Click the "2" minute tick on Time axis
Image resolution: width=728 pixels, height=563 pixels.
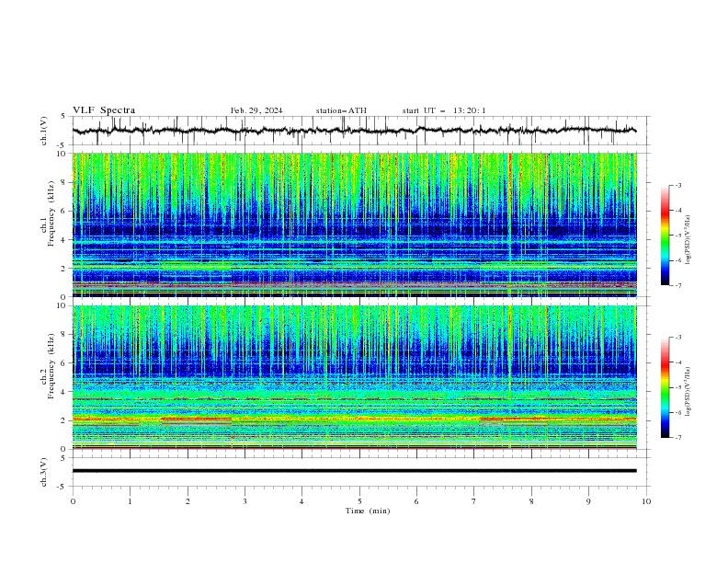click(x=188, y=501)
